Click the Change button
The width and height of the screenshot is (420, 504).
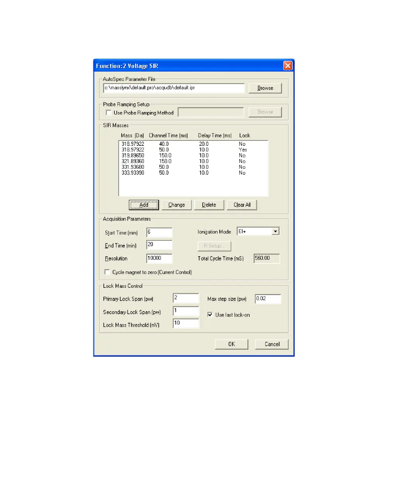click(x=177, y=205)
